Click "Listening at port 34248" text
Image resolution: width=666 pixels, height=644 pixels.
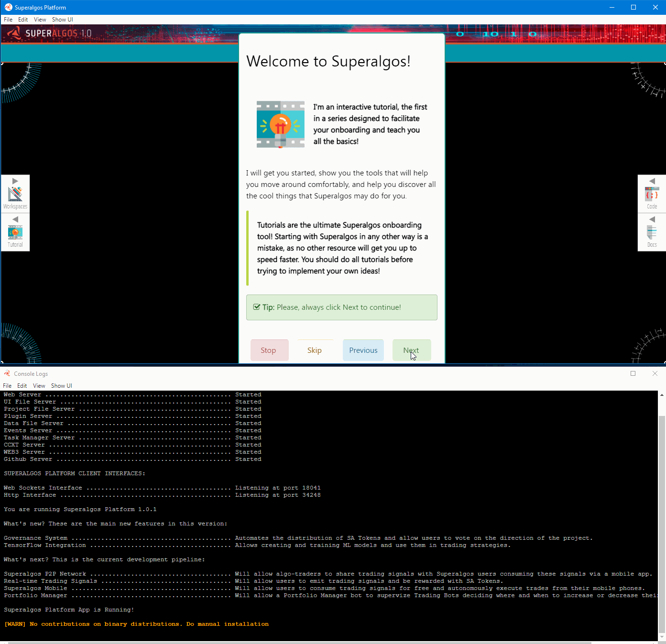(278, 495)
